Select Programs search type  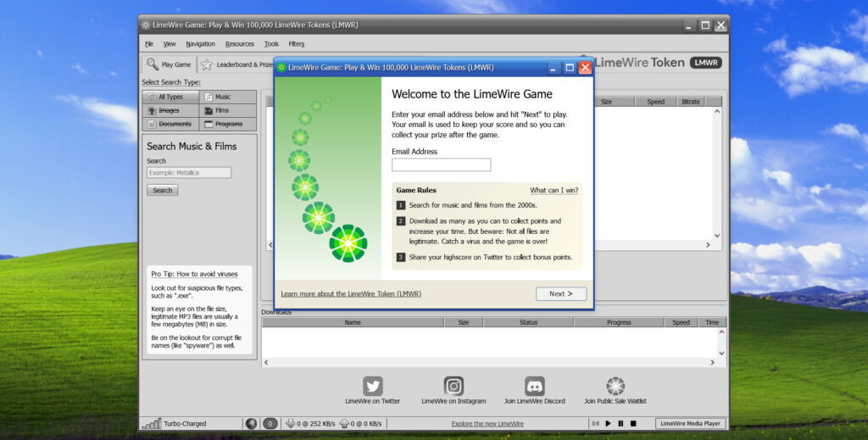[x=228, y=124]
